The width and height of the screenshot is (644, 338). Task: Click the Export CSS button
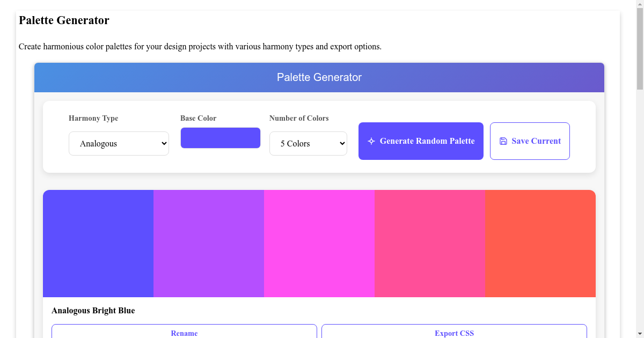tap(454, 333)
